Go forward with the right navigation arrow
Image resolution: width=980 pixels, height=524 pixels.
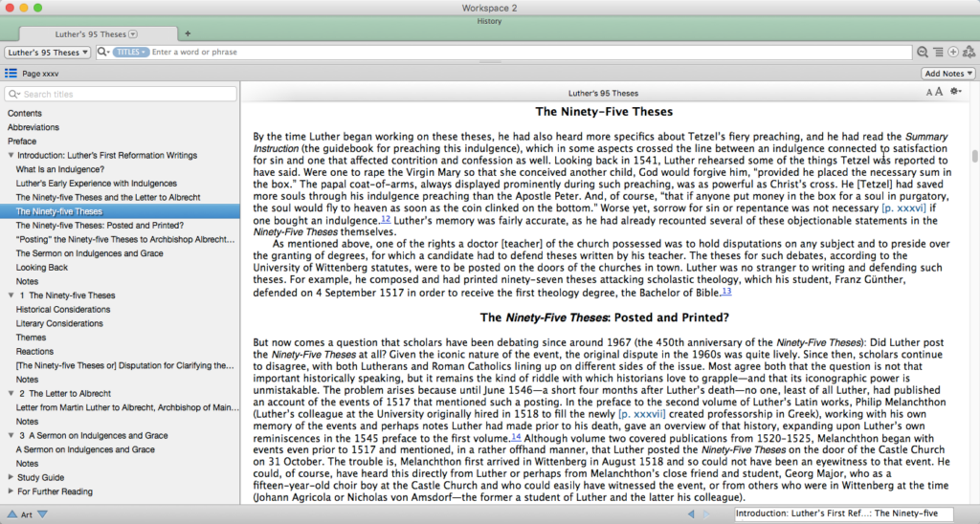[706, 514]
